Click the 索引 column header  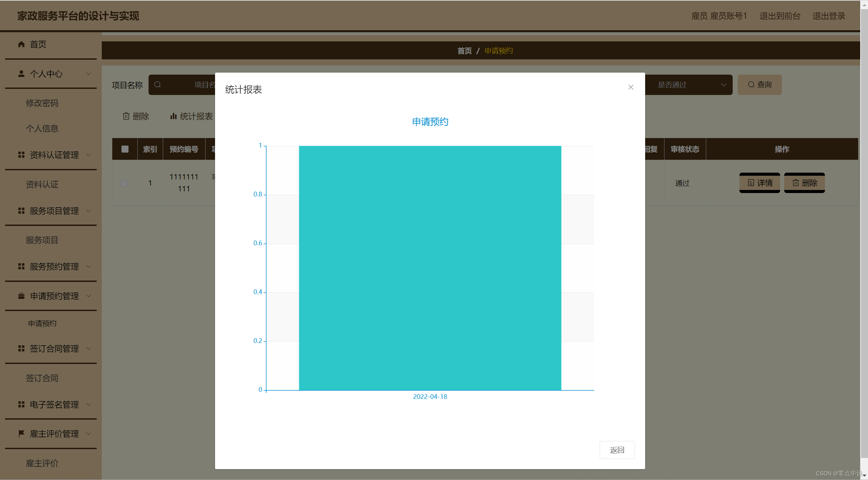150,149
